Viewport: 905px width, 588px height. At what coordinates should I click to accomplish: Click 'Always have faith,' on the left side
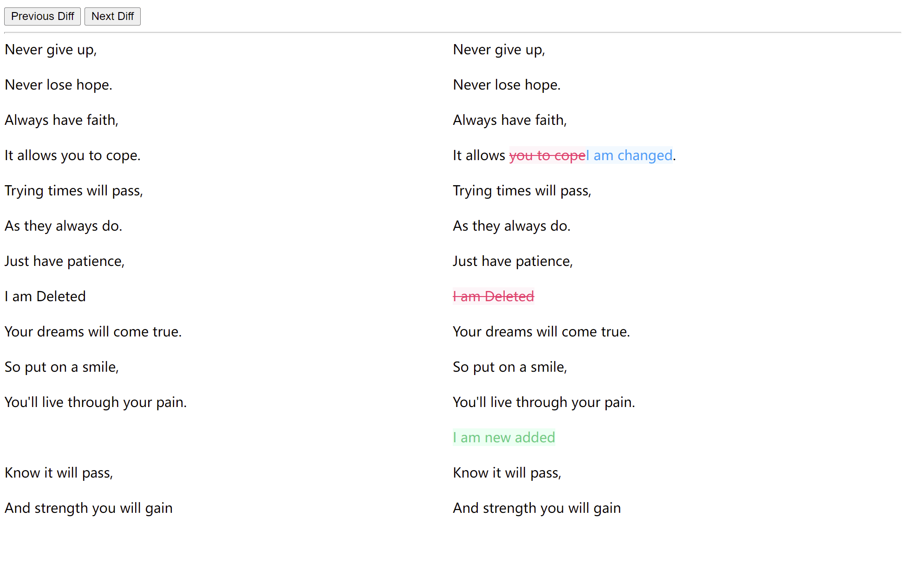pos(61,120)
